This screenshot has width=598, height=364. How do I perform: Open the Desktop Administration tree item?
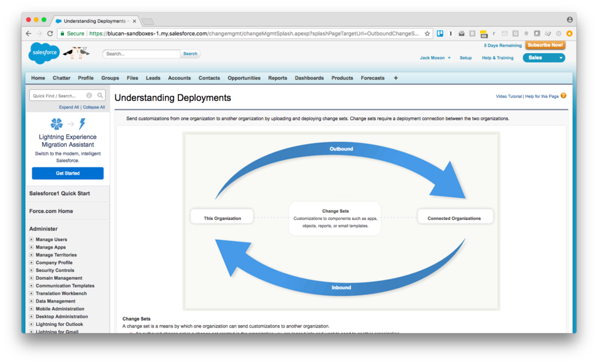point(62,316)
